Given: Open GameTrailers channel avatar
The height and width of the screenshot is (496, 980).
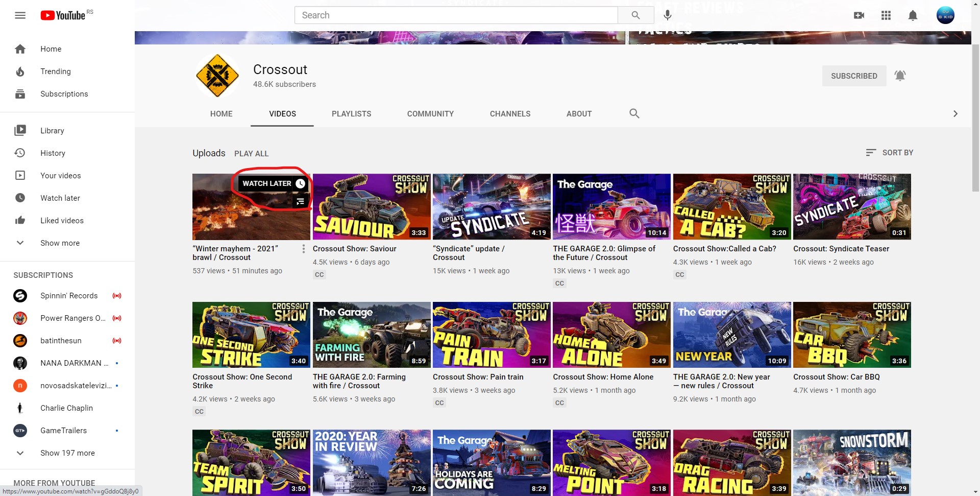Looking at the screenshot, I should 20,431.
